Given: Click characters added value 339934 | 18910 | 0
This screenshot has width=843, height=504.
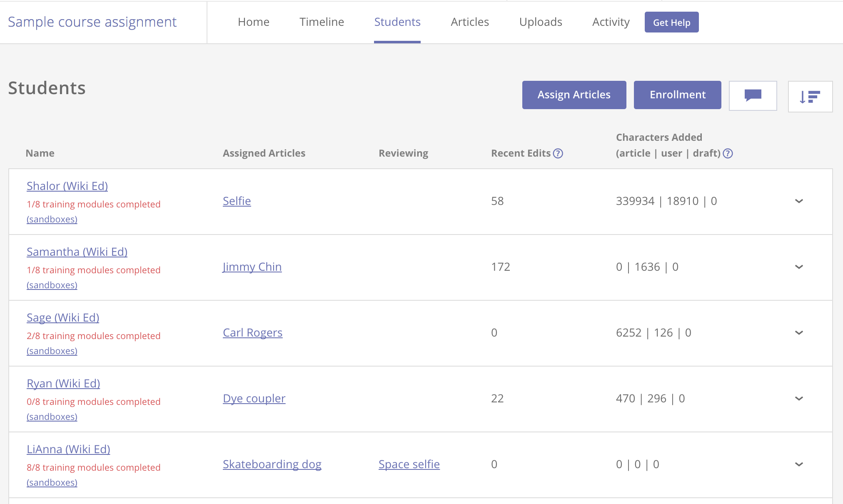Looking at the screenshot, I should click(666, 201).
